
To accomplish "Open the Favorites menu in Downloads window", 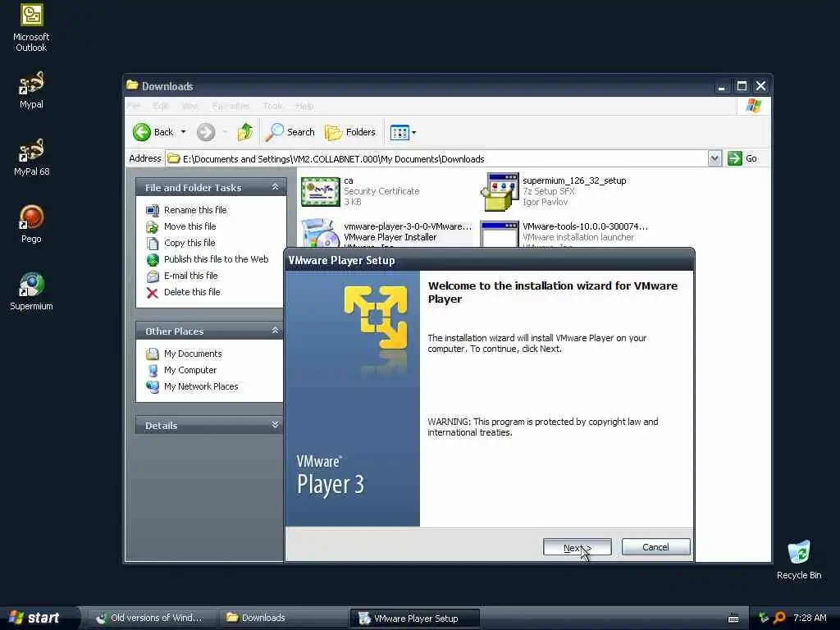I will point(231,106).
